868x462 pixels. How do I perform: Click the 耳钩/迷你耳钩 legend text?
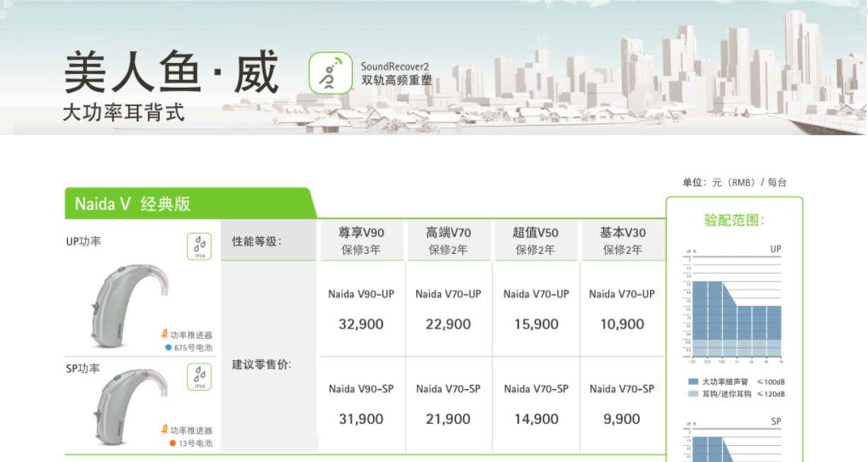(726, 394)
